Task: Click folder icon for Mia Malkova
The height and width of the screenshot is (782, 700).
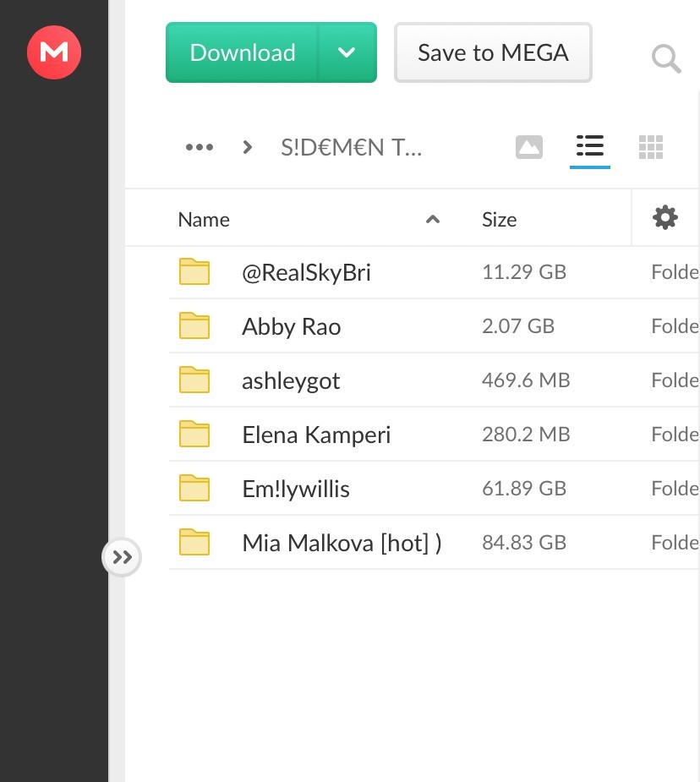Action: pos(194,542)
